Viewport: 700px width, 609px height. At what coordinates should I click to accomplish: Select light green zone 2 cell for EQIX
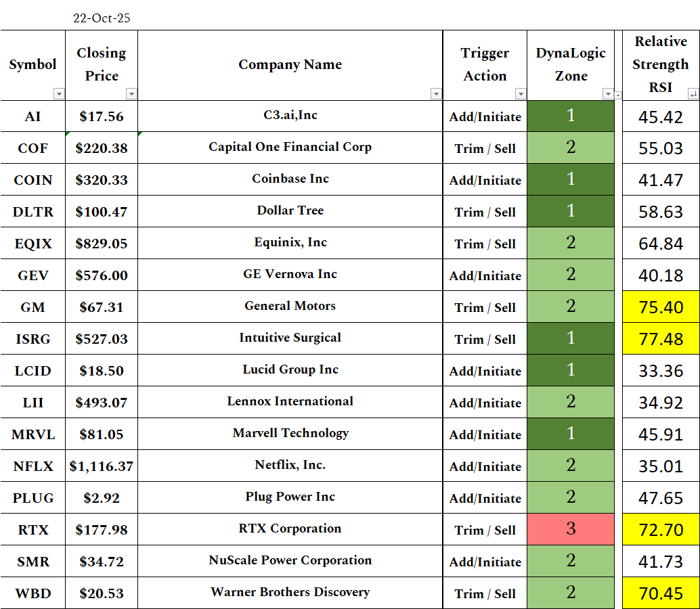[x=571, y=243]
